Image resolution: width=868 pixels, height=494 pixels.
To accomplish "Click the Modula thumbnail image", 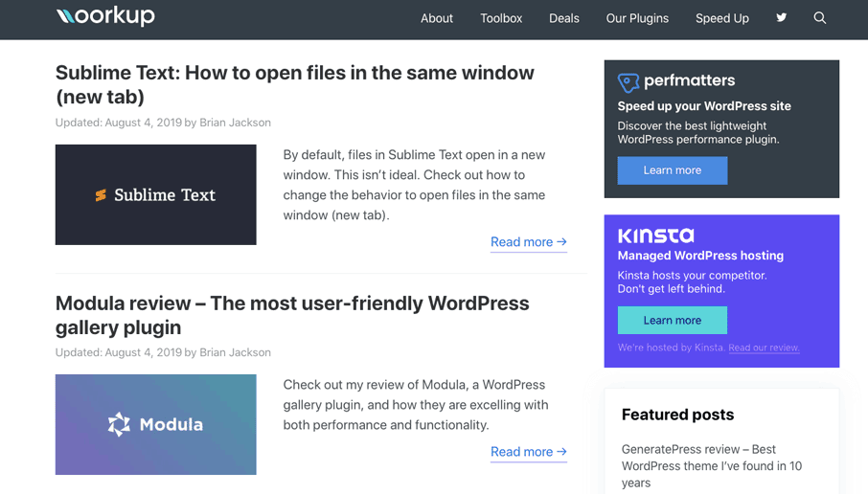I will point(155,425).
